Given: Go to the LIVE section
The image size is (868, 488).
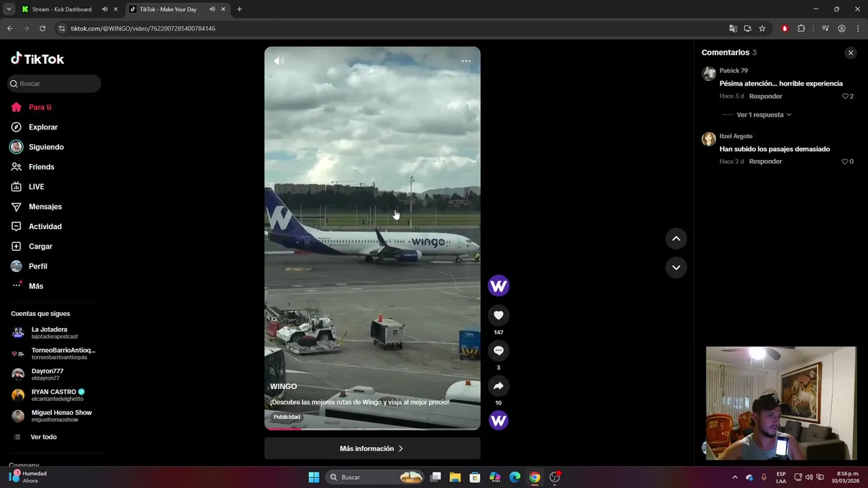Looking at the screenshot, I should [27, 187].
